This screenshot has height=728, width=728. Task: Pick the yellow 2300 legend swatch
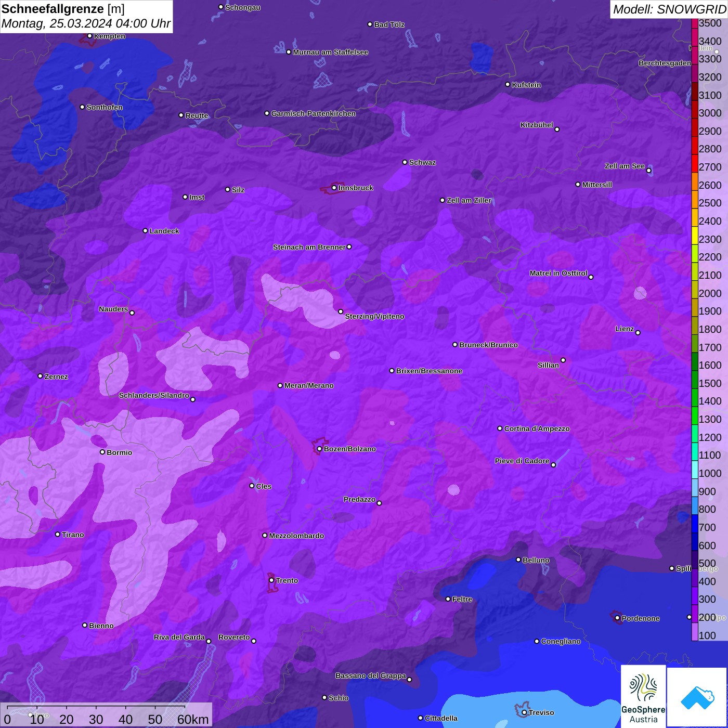coord(695,235)
